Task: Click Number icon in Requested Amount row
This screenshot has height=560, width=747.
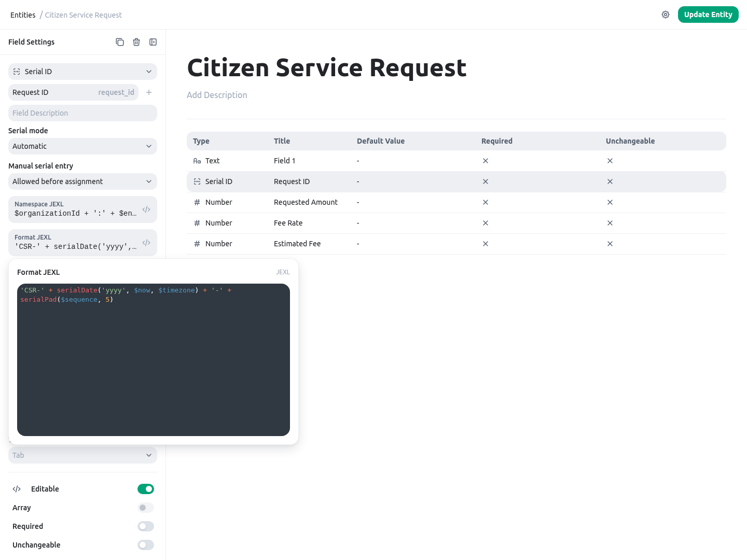Action: coord(197,202)
